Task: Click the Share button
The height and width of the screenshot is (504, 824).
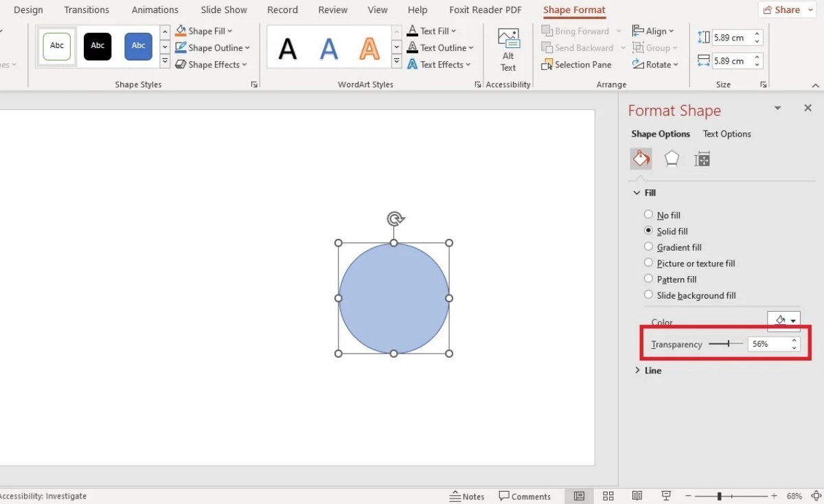Action: coord(786,10)
